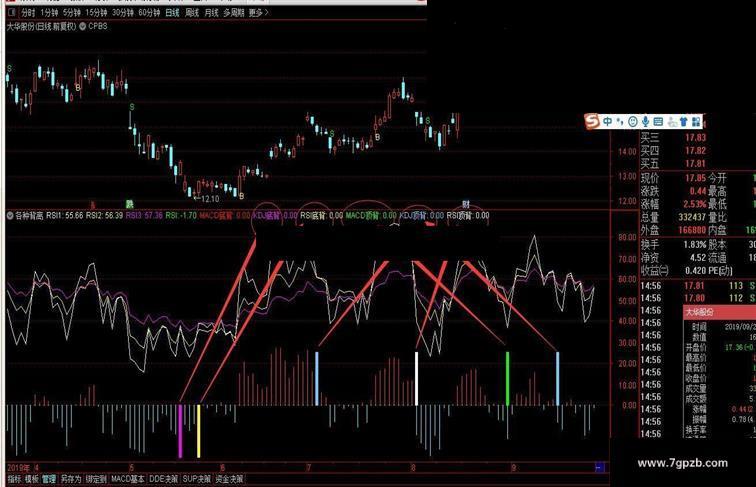Select the 30分钟 period tab

(122, 13)
